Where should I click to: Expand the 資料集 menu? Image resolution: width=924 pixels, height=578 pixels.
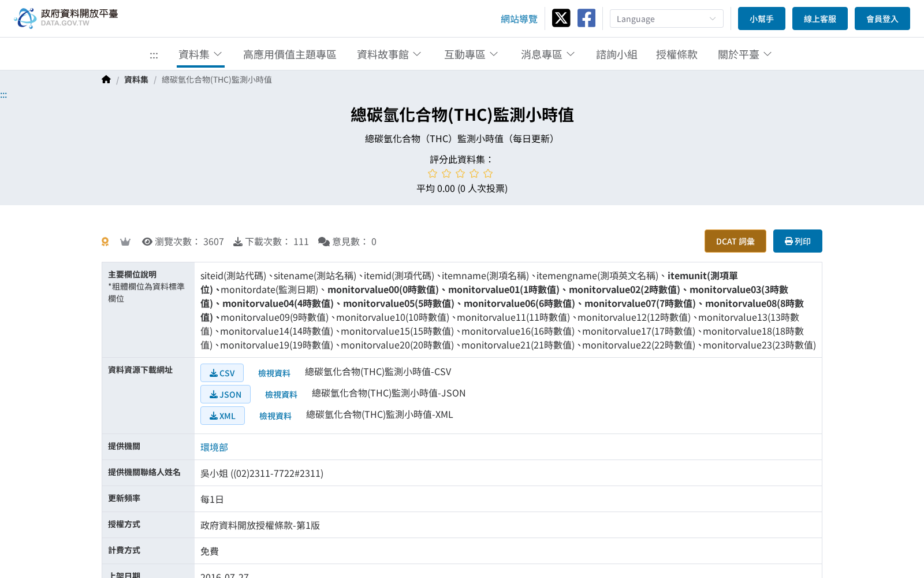200,54
